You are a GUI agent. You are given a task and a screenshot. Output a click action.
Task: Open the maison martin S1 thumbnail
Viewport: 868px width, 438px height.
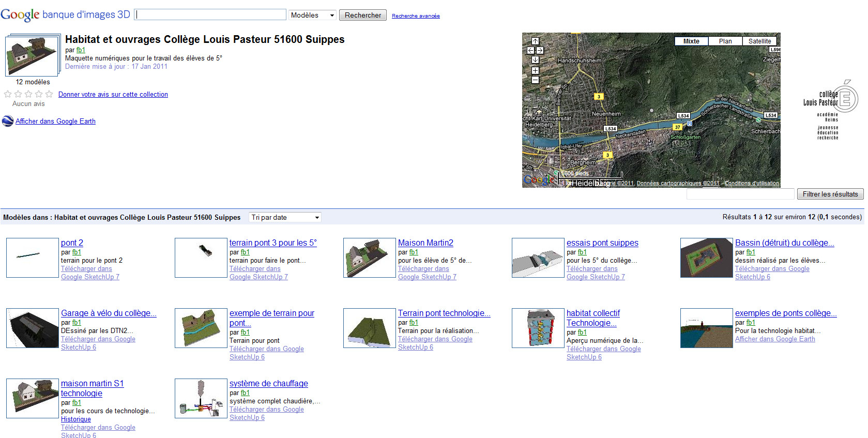click(x=33, y=398)
